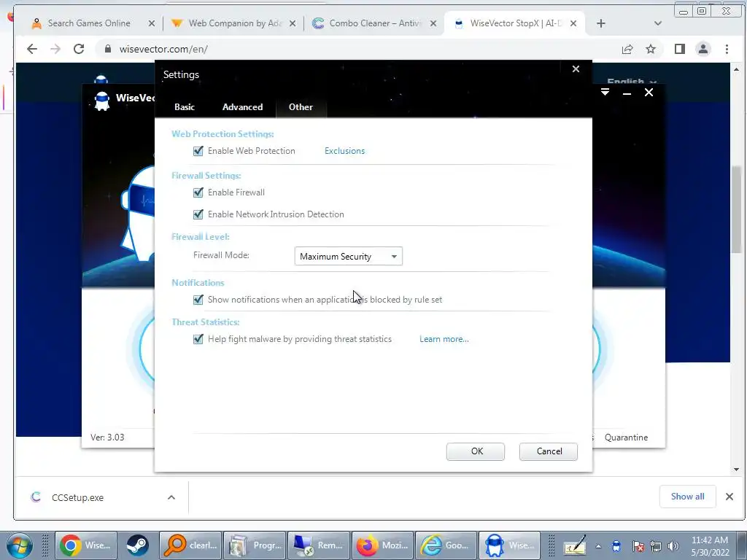Open the Firewall Mode dropdown
The height and width of the screenshot is (560, 747).
(x=348, y=256)
